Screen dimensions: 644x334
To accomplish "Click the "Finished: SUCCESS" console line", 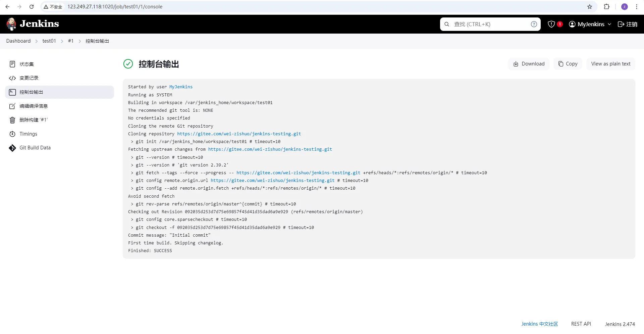I will (150, 251).
